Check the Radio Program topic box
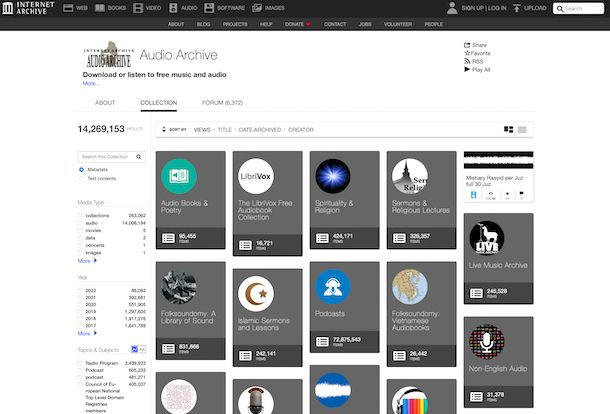This screenshot has height=414, width=610. click(80, 363)
